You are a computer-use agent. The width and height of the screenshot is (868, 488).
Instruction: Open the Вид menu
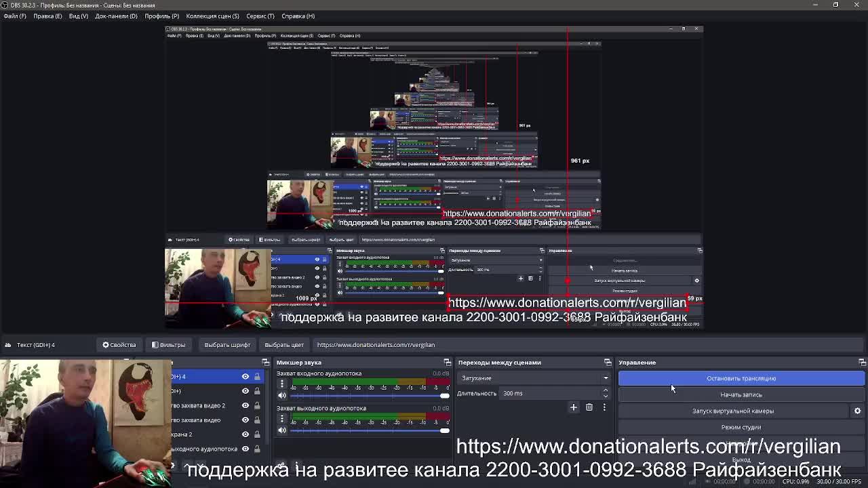click(x=79, y=16)
